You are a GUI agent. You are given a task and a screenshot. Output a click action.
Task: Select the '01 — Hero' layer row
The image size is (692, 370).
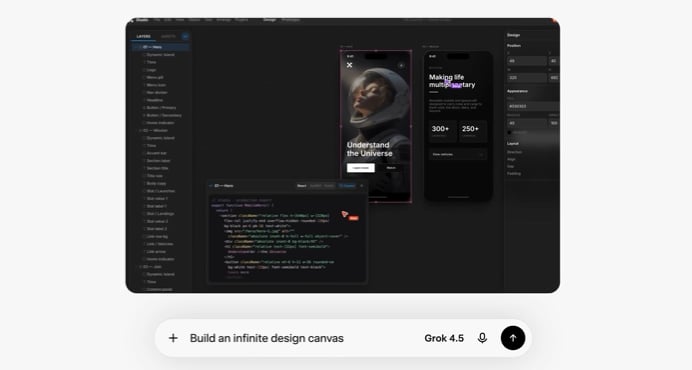click(162, 47)
